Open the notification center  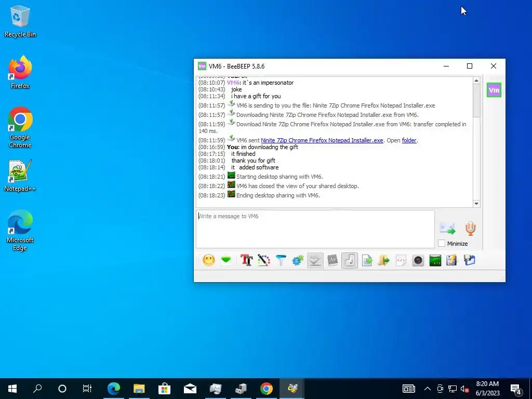point(516,389)
